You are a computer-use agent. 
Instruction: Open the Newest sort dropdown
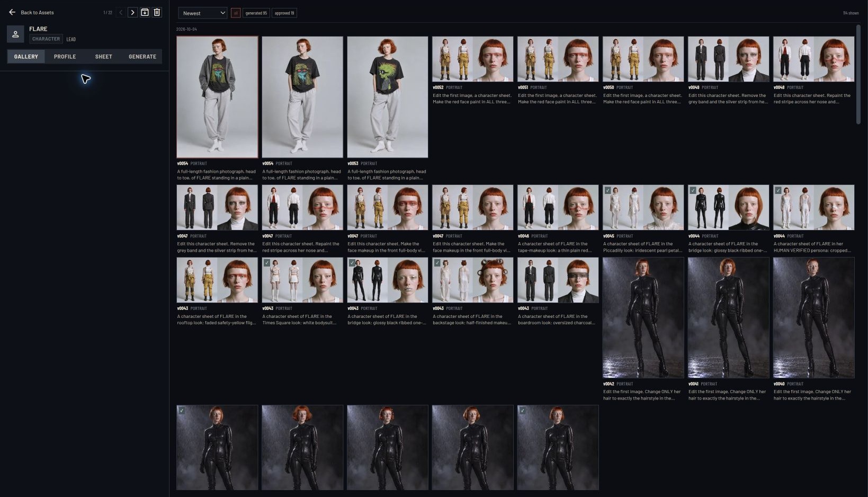point(203,13)
